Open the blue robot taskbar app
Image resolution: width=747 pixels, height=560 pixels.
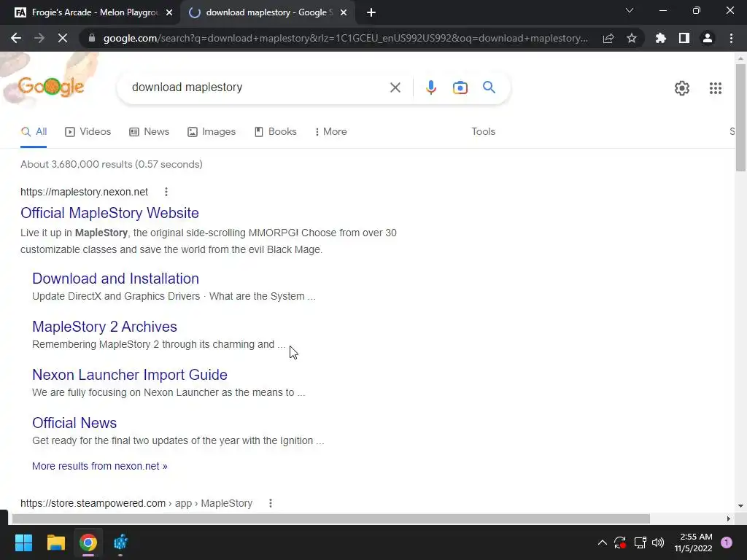[x=120, y=542]
